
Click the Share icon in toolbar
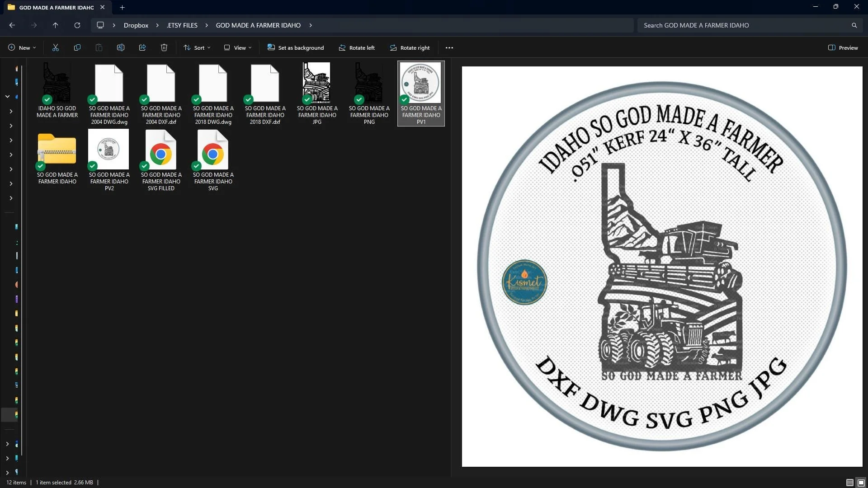(142, 47)
